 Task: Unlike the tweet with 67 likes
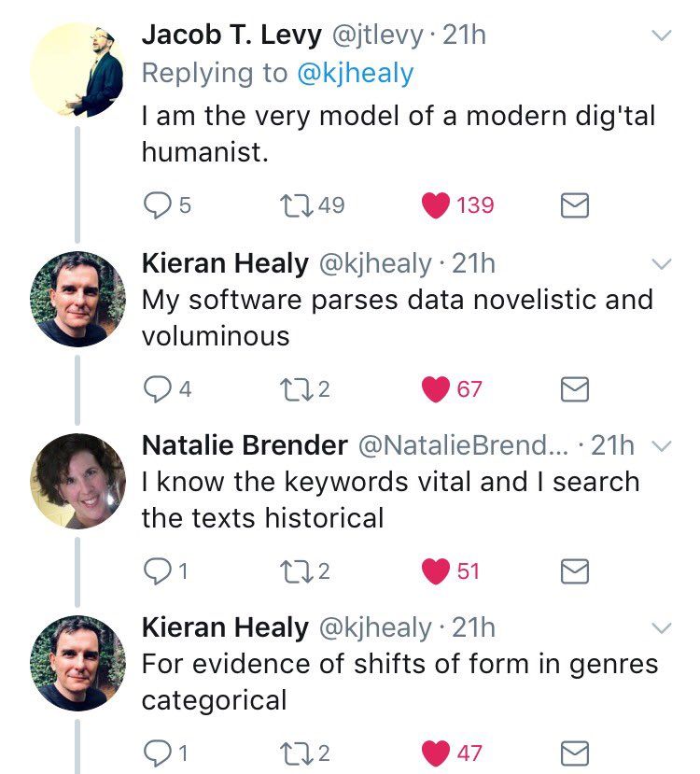coord(435,388)
